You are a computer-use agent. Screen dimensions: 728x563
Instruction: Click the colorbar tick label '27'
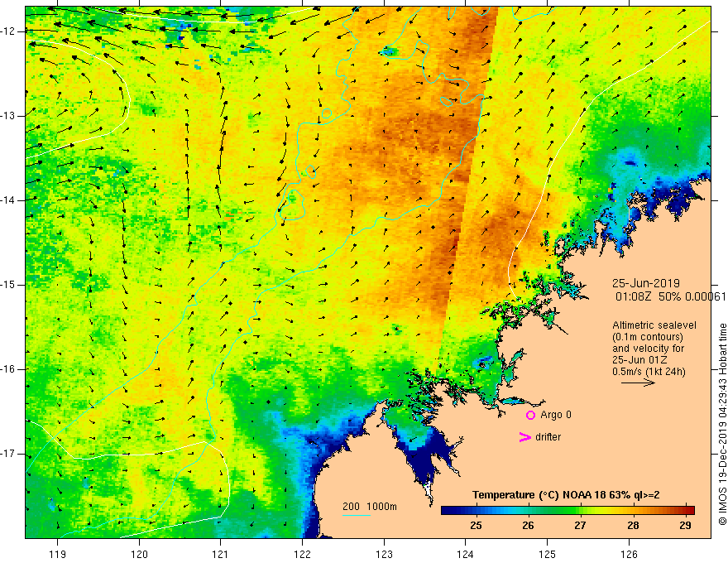click(580, 526)
